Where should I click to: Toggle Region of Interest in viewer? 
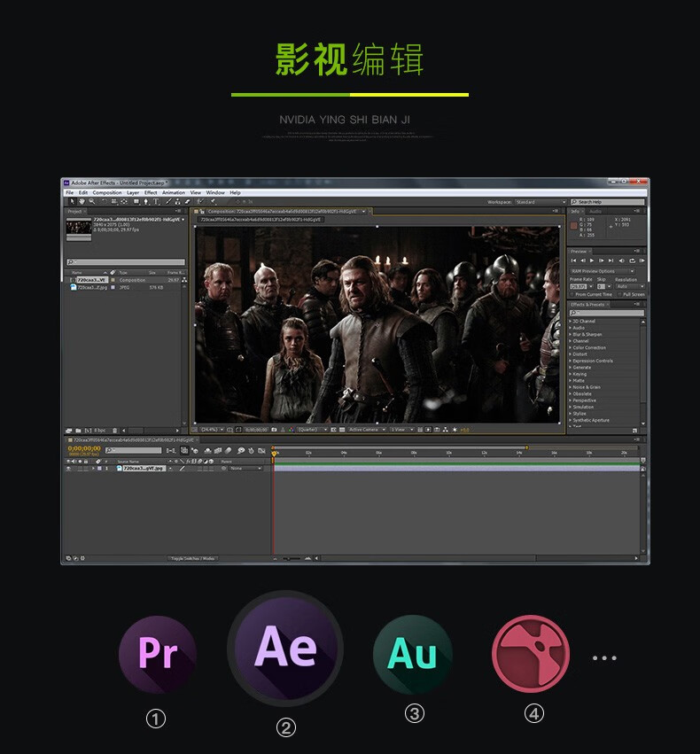tap(334, 430)
